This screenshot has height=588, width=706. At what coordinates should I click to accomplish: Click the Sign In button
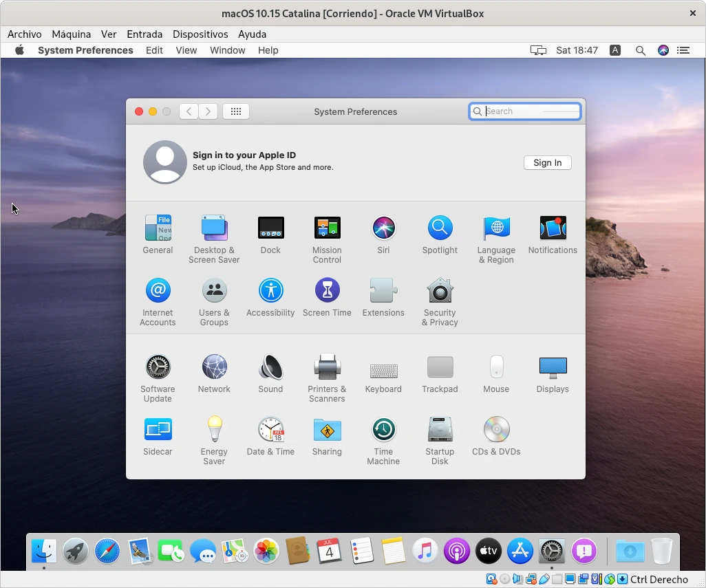coord(547,163)
